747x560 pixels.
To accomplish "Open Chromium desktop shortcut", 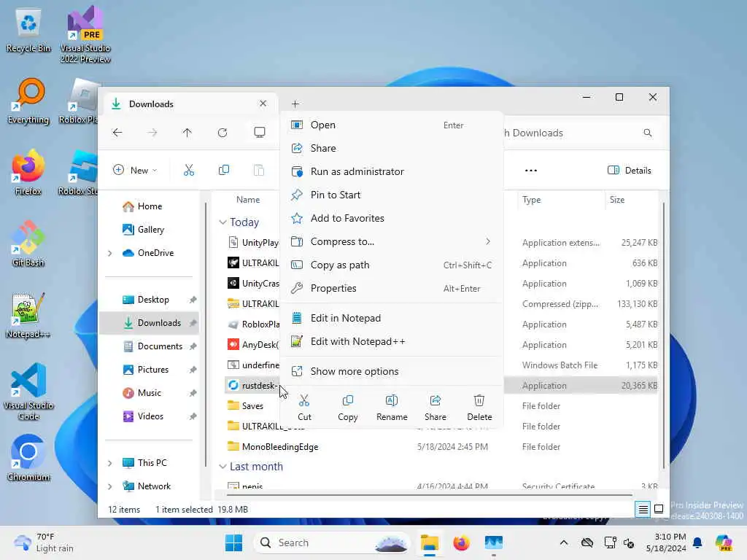I will click(x=28, y=459).
